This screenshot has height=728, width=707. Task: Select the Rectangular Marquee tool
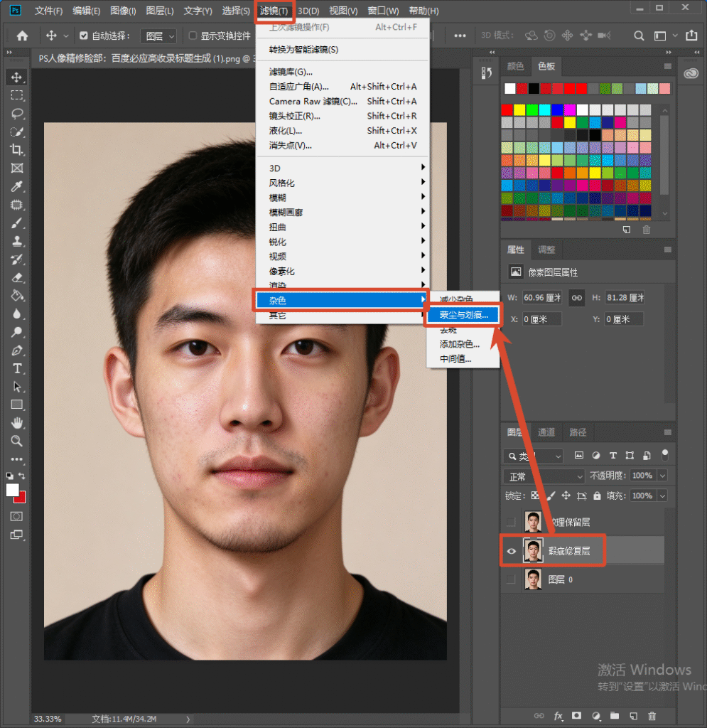[17, 95]
